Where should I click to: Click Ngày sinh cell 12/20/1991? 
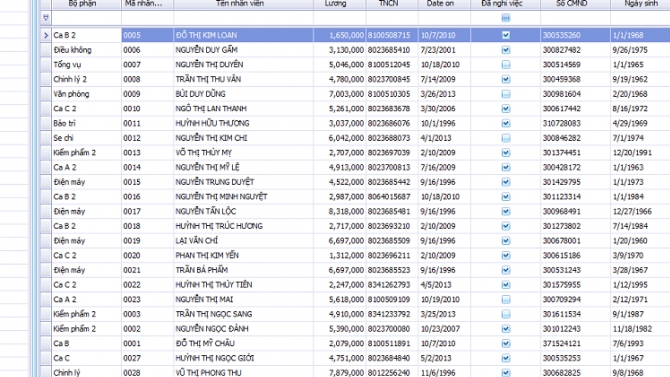coord(640,153)
